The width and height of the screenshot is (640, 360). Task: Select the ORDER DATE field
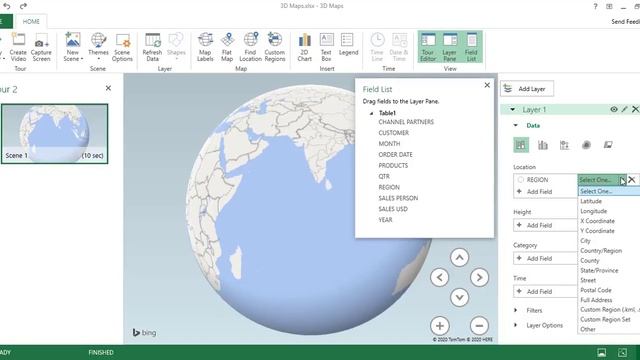(x=396, y=155)
